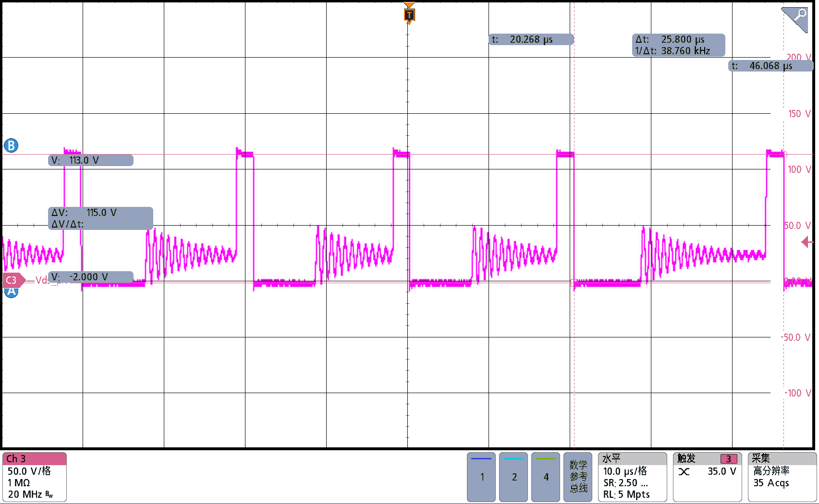Open the acquisition 35 Acqs badge

(782, 477)
